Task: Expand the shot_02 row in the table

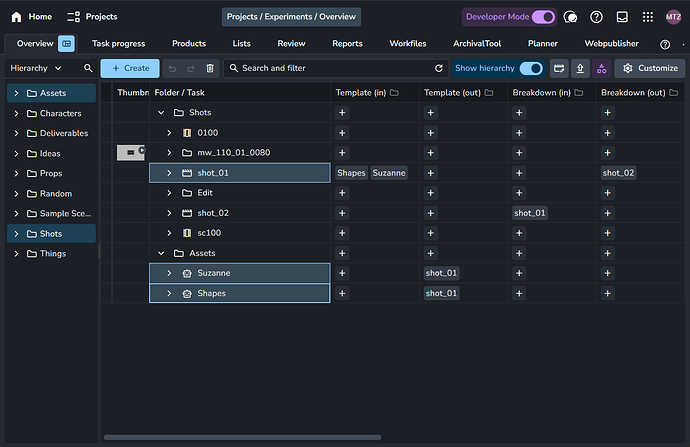Action: pos(169,213)
